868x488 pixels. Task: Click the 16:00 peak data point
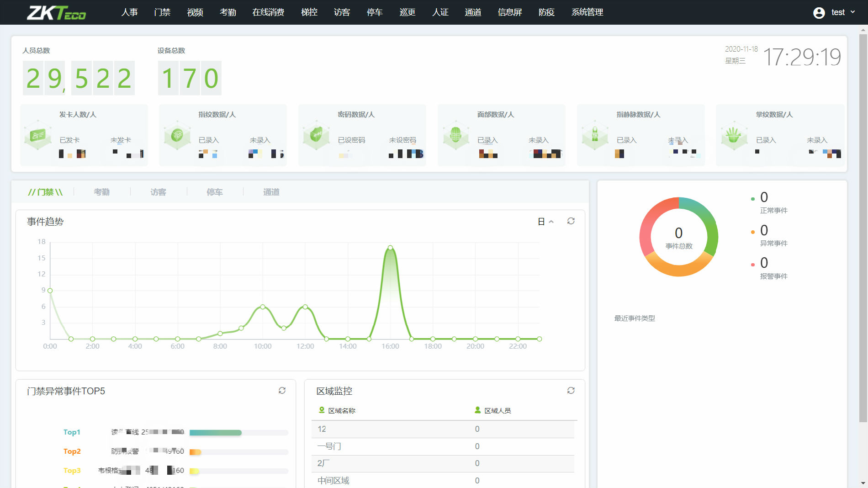click(390, 248)
